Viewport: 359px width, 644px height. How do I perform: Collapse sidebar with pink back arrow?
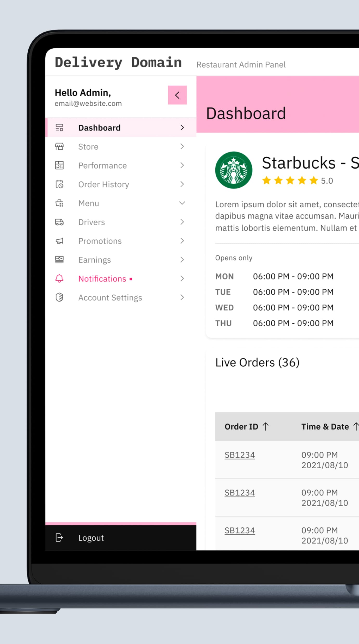coord(177,95)
